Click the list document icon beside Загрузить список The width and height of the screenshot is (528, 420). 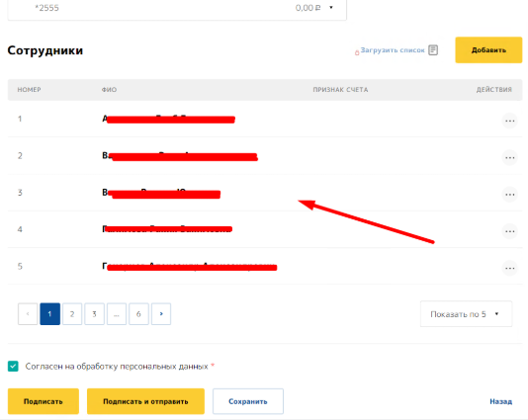tap(433, 50)
